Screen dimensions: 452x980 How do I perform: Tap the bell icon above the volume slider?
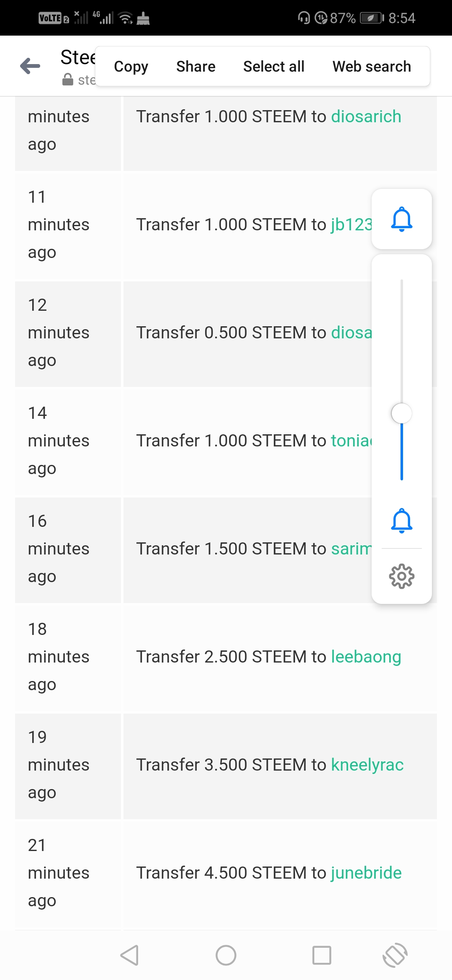pos(401,219)
